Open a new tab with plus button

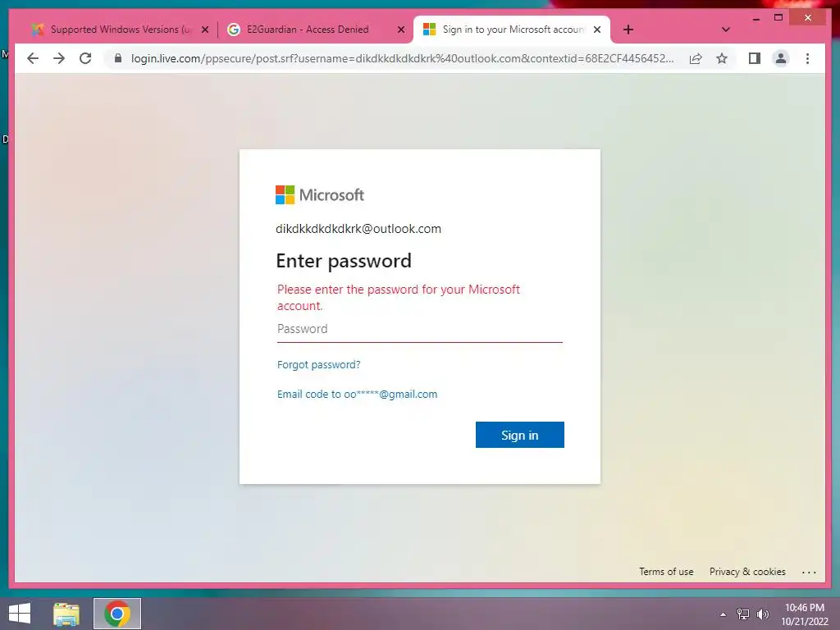[628, 30]
